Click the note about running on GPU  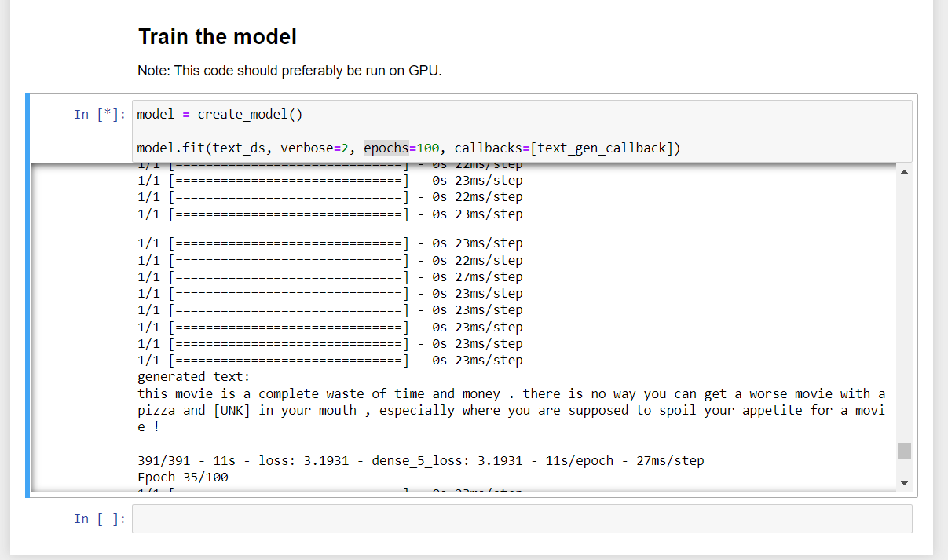(x=290, y=71)
